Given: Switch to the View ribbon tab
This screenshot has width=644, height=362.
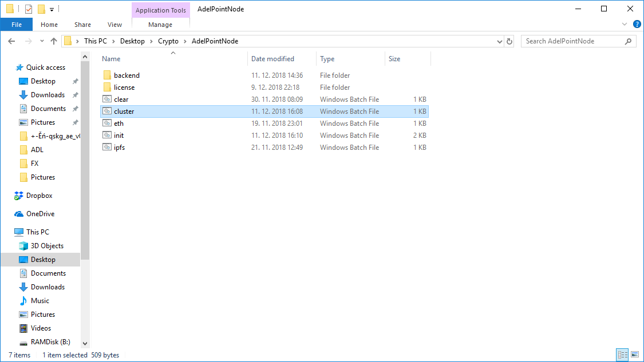Looking at the screenshot, I should tap(114, 25).
